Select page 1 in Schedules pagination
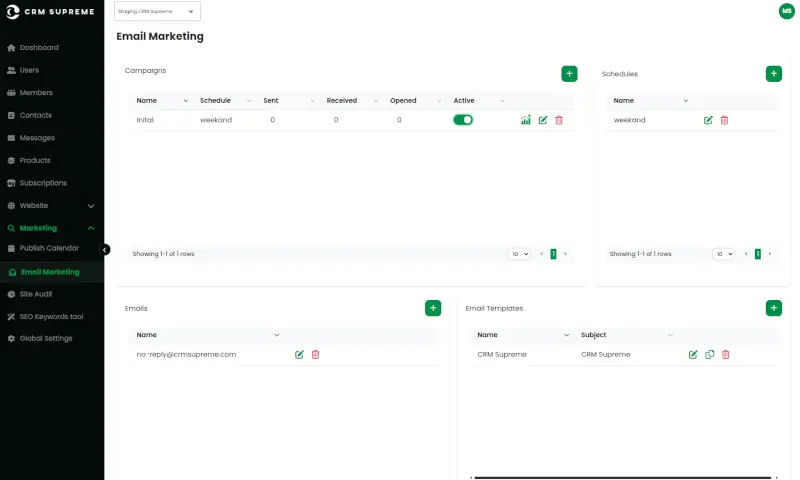This screenshot has width=800, height=480. click(x=758, y=254)
